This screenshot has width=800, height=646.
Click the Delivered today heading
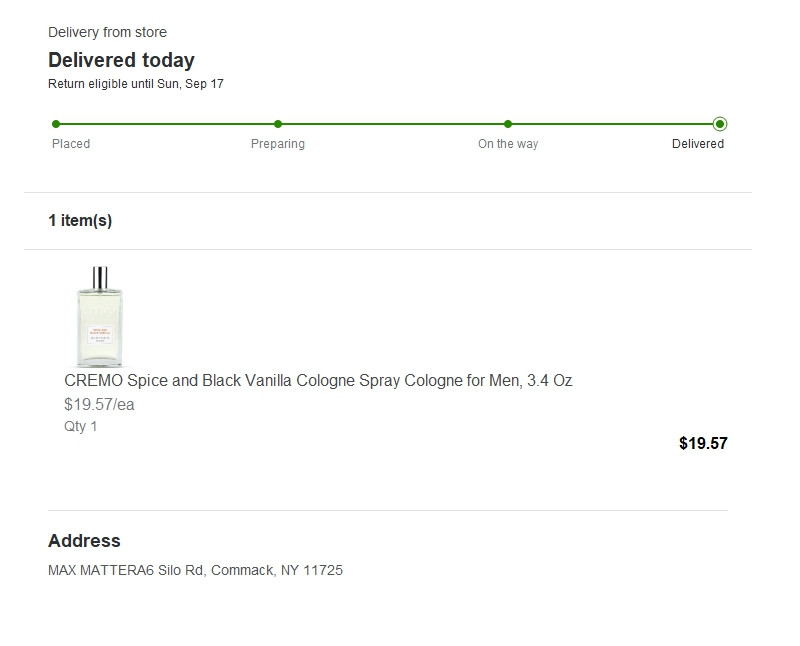121,60
